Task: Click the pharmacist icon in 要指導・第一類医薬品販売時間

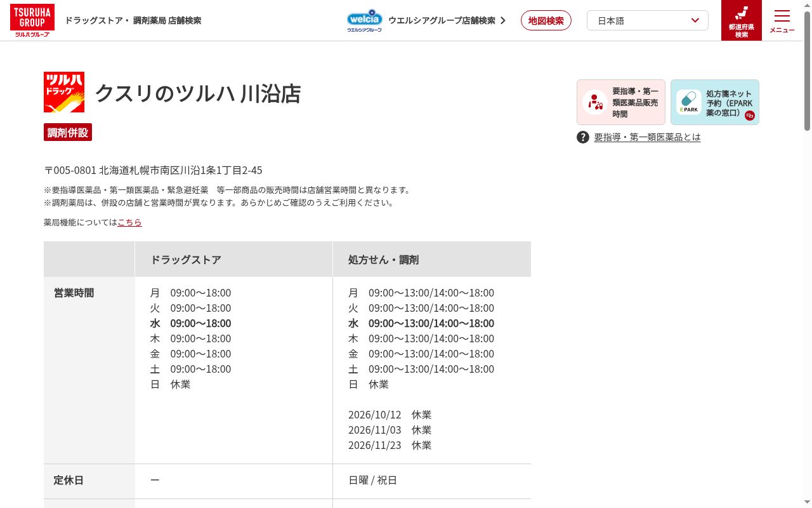Action: [x=595, y=102]
